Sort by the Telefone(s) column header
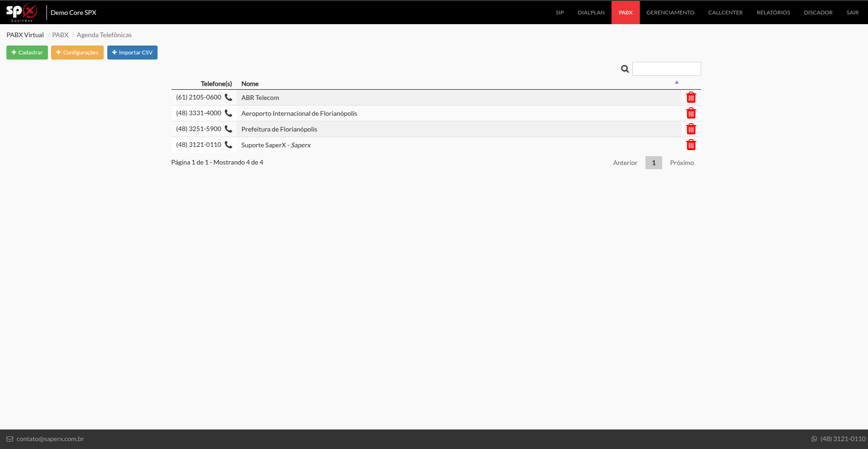The image size is (868, 449). [216, 84]
